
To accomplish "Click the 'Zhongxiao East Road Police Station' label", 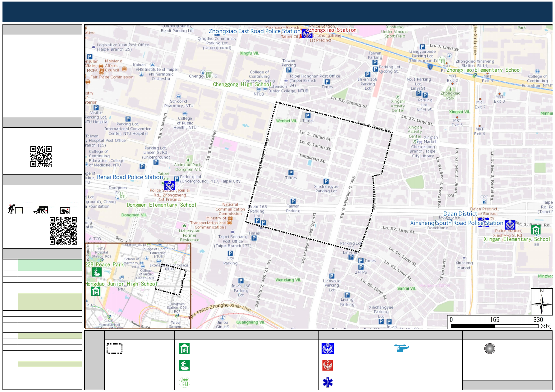I will coord(255,31).
